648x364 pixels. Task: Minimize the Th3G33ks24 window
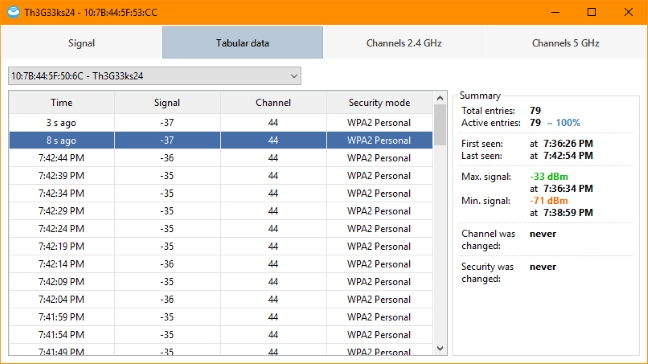coord(555,12)
